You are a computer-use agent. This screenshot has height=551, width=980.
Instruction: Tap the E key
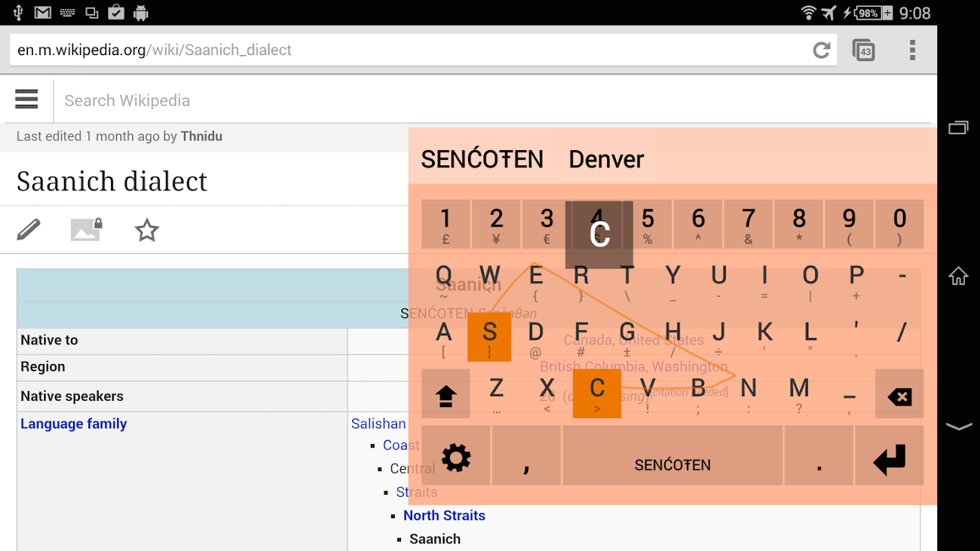click(535, 281)
